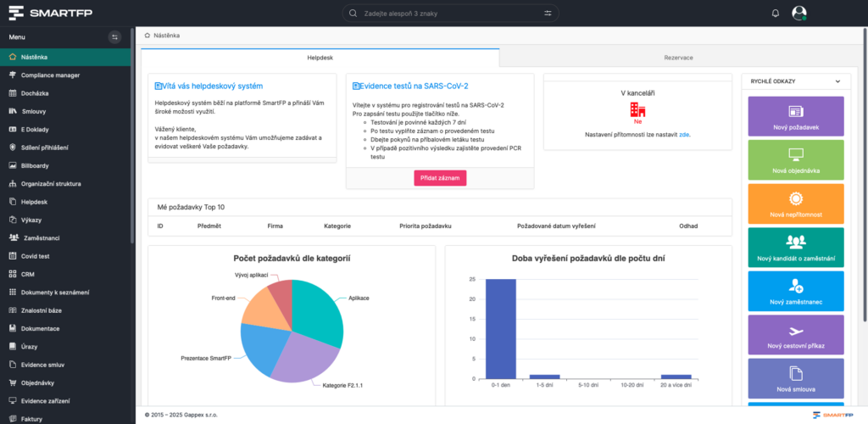This screenshot has width=868, height=424.
Task: Click the search filter settings icon
Action: (x=548, y=13)
